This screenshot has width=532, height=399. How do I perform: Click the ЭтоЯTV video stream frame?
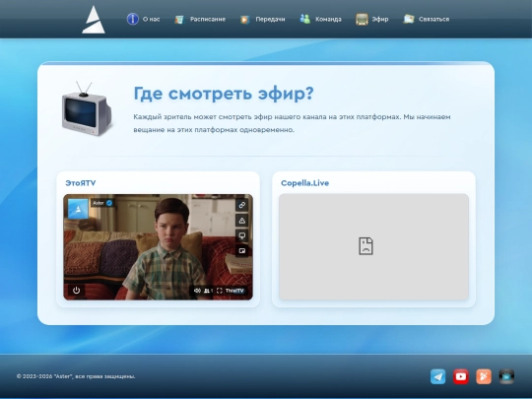pyautogui.click(x=158, y=246)
